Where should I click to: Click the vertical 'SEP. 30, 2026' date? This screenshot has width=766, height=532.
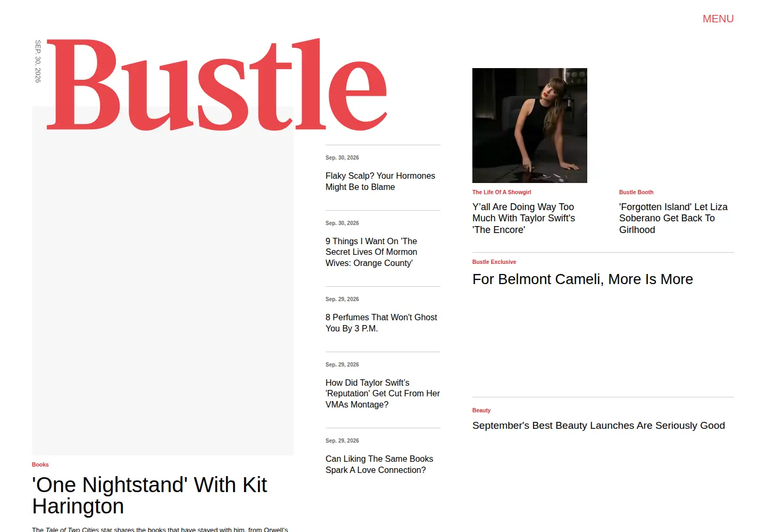tap(38, 61)
